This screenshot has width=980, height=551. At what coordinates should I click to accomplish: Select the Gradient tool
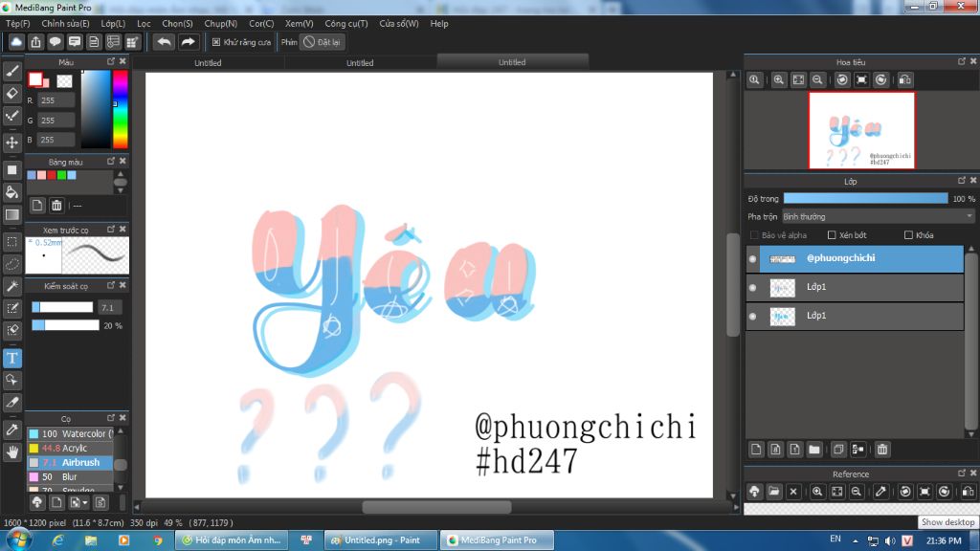(x=11, y=215)
